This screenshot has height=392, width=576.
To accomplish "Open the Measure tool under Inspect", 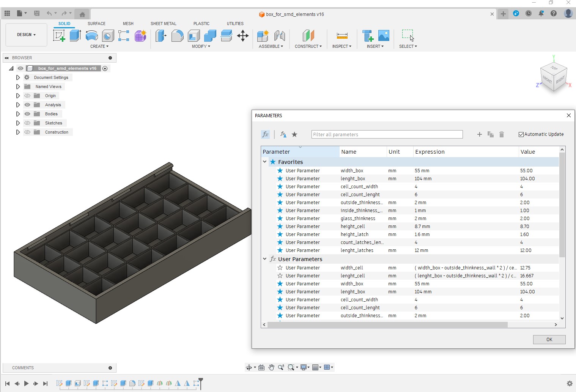I will 342,35.
